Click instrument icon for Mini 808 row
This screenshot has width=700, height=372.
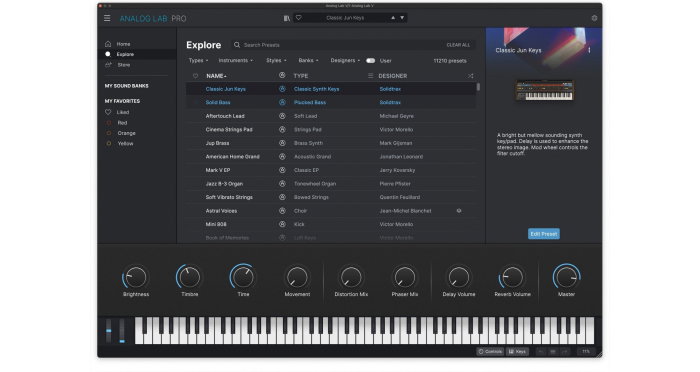[x=282, y=224]
